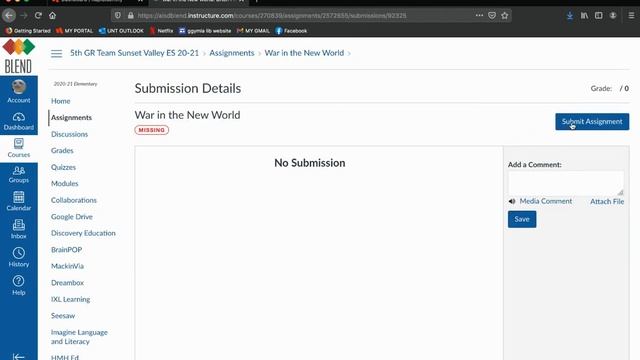Open Groups in global navigation

[x=19, y=175]
